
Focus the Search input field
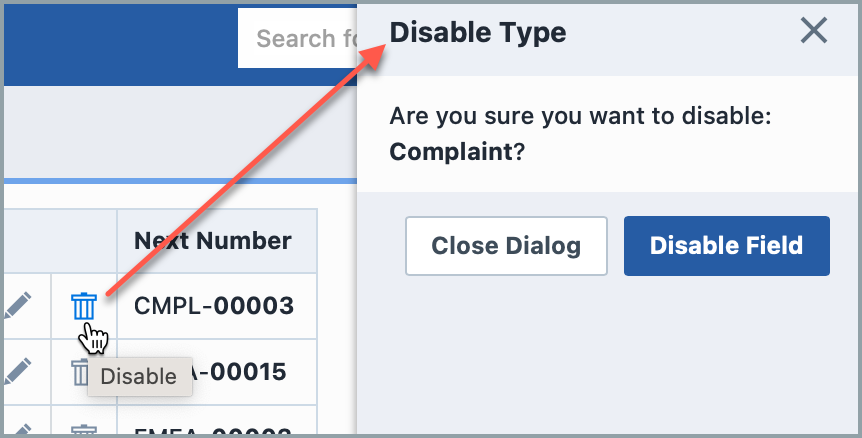298,39
